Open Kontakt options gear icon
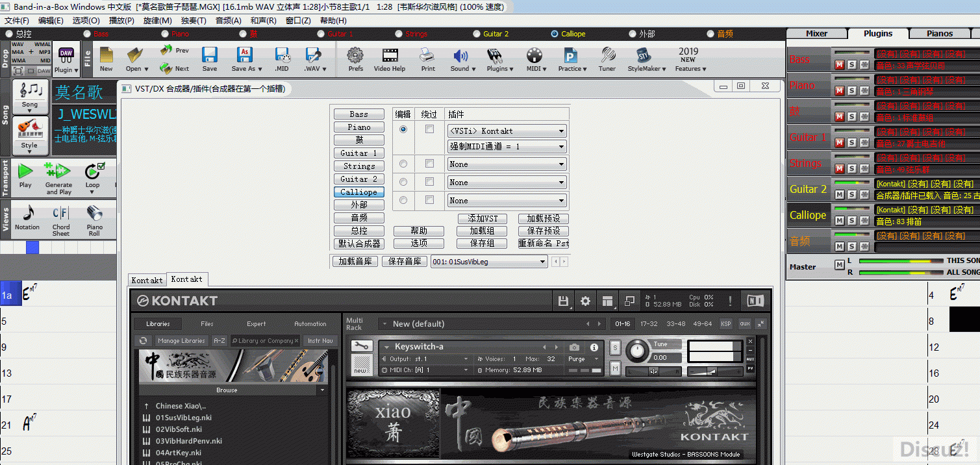 (586, 301)
